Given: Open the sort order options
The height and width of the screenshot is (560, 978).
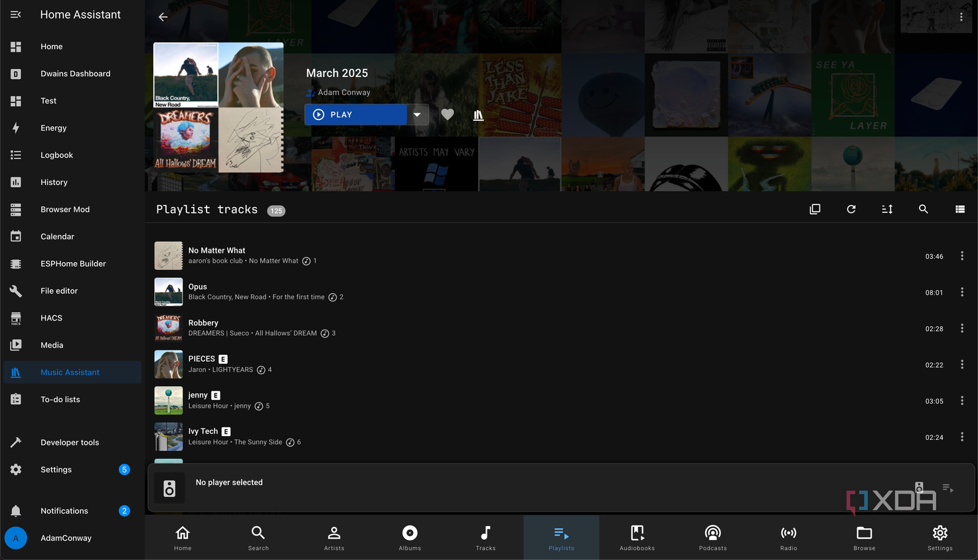Looking at the screenshot, I should click(887, 209).
